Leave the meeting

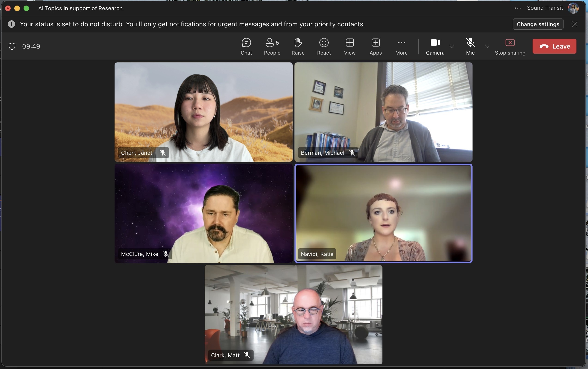pos(554,46)
